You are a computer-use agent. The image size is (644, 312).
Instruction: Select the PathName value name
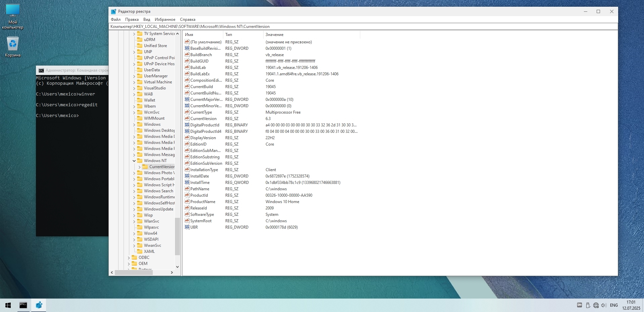pyautogui.click(x=200, y=189)
